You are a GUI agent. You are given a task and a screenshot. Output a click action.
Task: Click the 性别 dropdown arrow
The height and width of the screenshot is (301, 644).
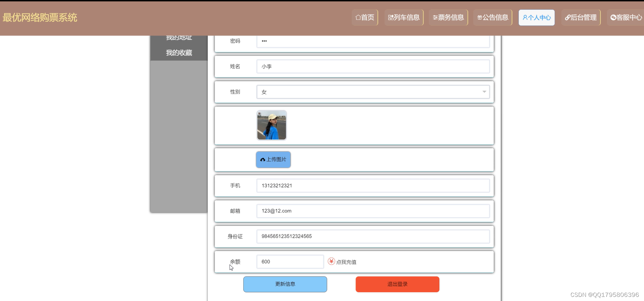484,92
